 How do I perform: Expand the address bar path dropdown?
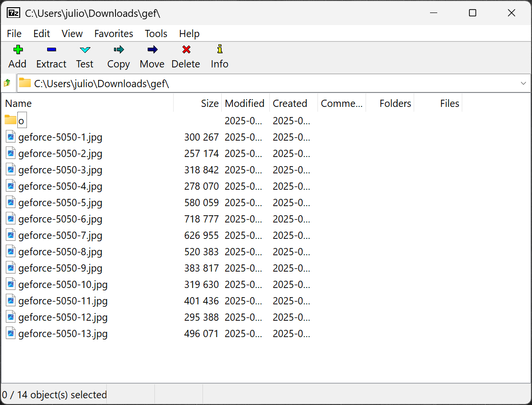click(x=523, y=83)
